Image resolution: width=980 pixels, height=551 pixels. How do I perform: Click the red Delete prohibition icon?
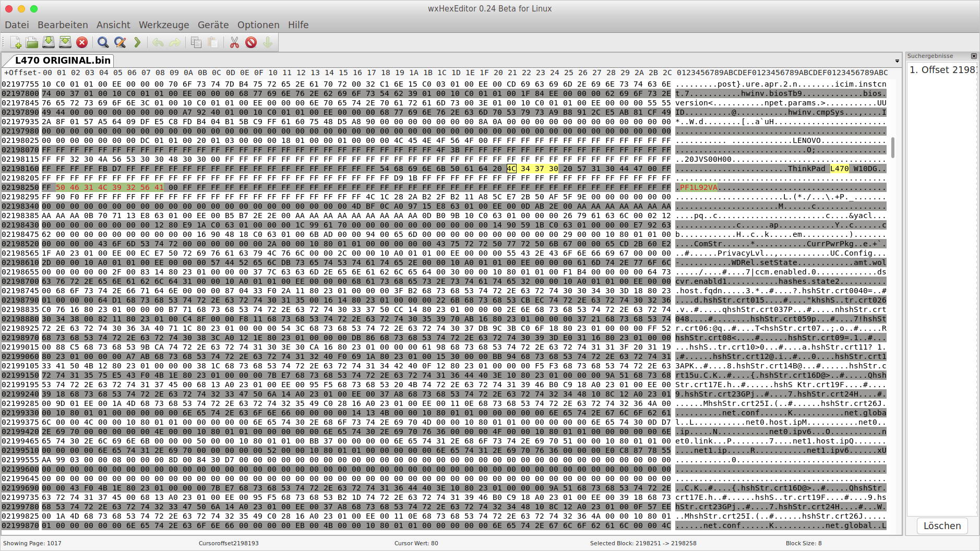[x=251, y=42]
